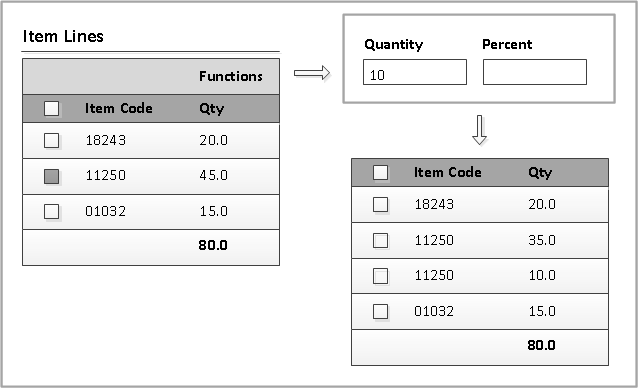The width and height of the screenshot is (638, 388).
Task: Click the Quantity input field
Action: click(x=415, y=72)
